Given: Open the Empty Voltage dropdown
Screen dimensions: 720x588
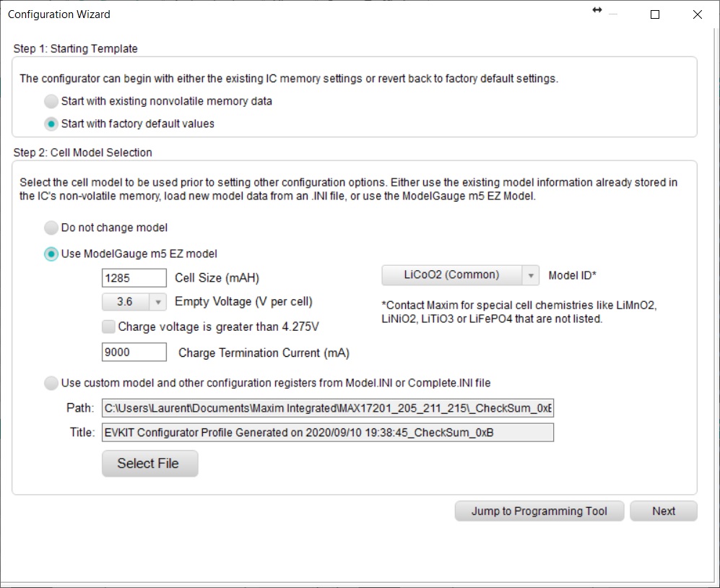Looking at the screenshot, I should pos(157,302).
